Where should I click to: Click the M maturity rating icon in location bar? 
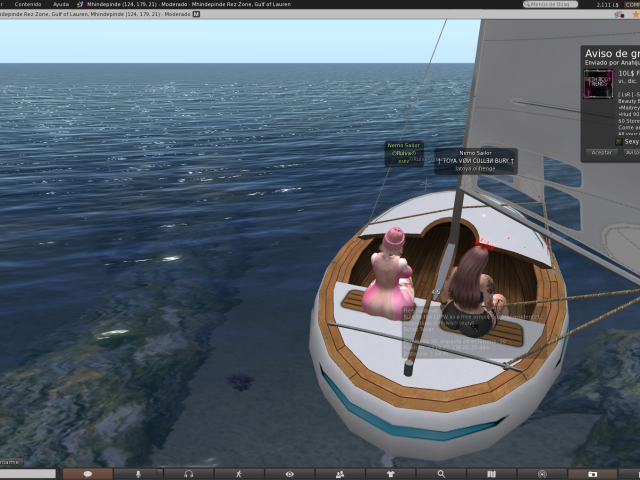click(196, 14)
